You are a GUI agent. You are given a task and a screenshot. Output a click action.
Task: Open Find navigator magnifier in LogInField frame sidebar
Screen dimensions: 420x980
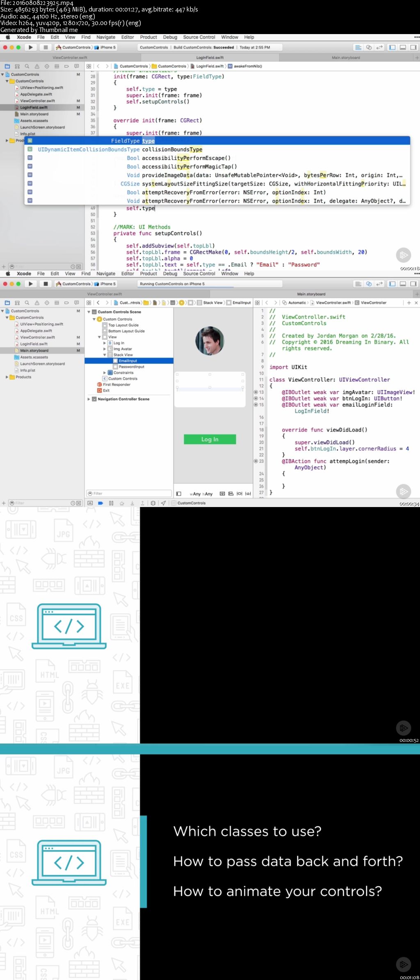(x=27, y=66)
